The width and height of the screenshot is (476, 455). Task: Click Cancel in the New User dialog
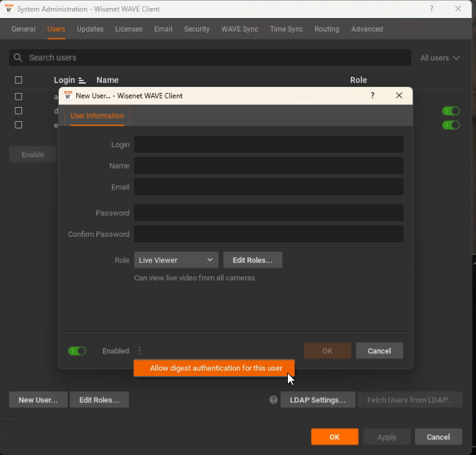point(379,351)
